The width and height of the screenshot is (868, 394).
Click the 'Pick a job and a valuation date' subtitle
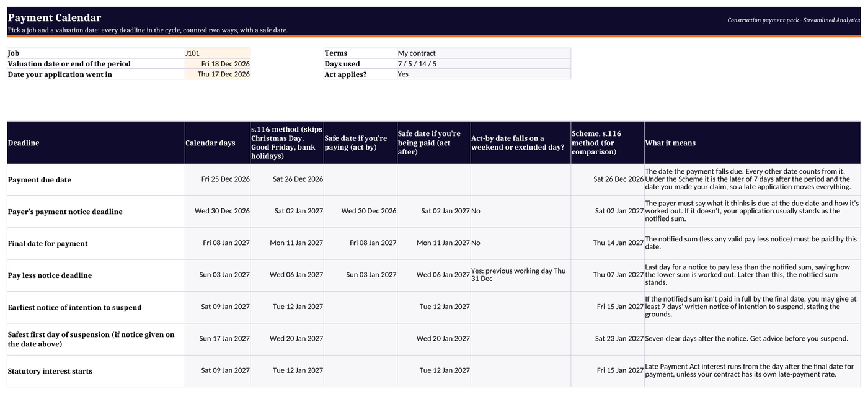click(148, 30)
